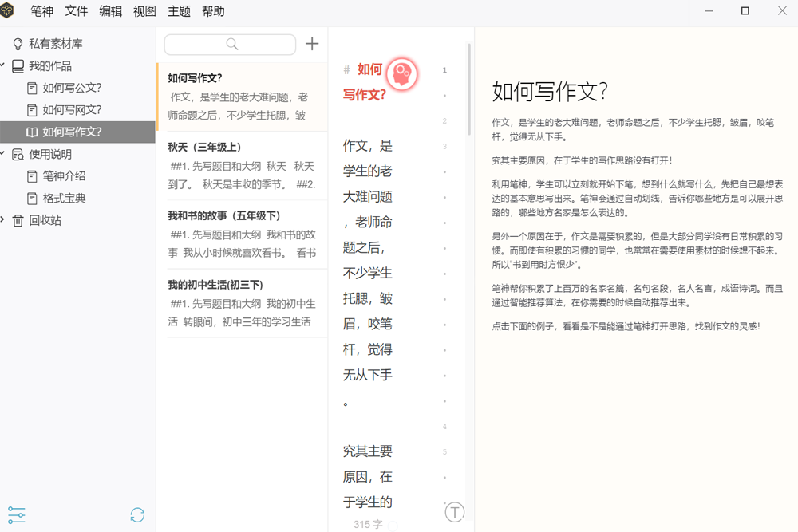Open the 文件 menu

pos(76,11)
